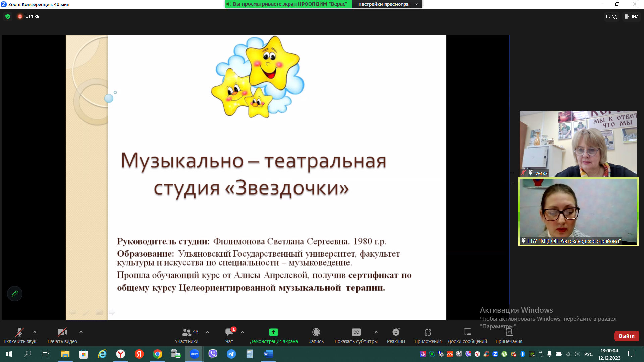This screenshot has height=362, width=644.
Task: Click Демонстрация экрана share screen button
Action: point(274,336)
